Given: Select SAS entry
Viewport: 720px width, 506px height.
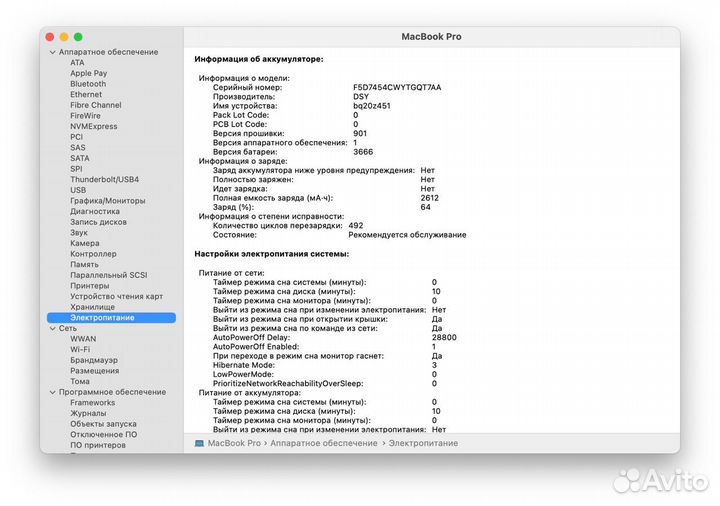Looking at the screenshot, I should pyautogui.click(x=78, y=147).
